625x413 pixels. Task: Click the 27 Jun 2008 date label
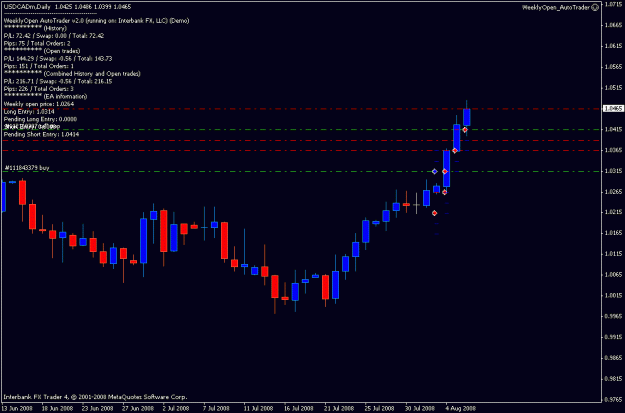coord(138,409)
